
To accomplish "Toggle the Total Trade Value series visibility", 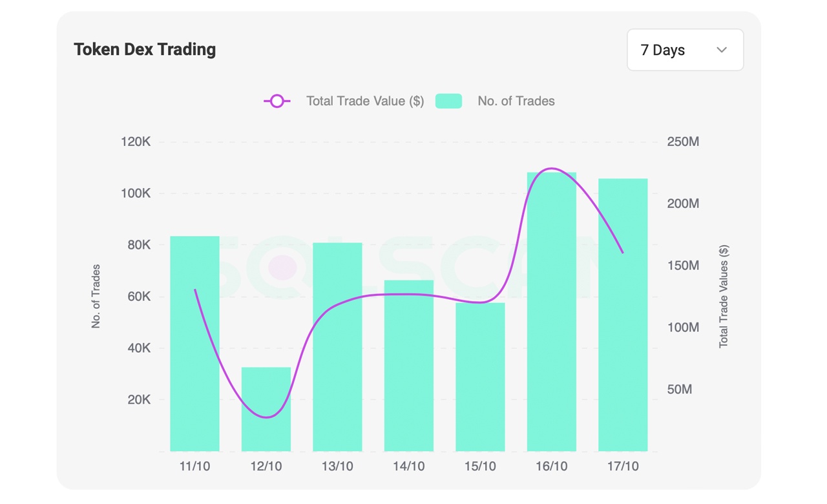I will [342, 101].
